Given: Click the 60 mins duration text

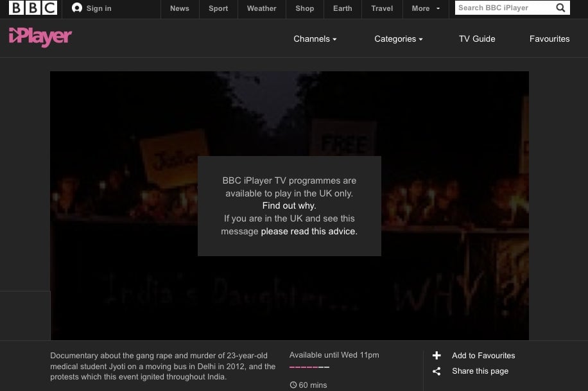Looking at the screenshot, I should click(x=313, y=385).
